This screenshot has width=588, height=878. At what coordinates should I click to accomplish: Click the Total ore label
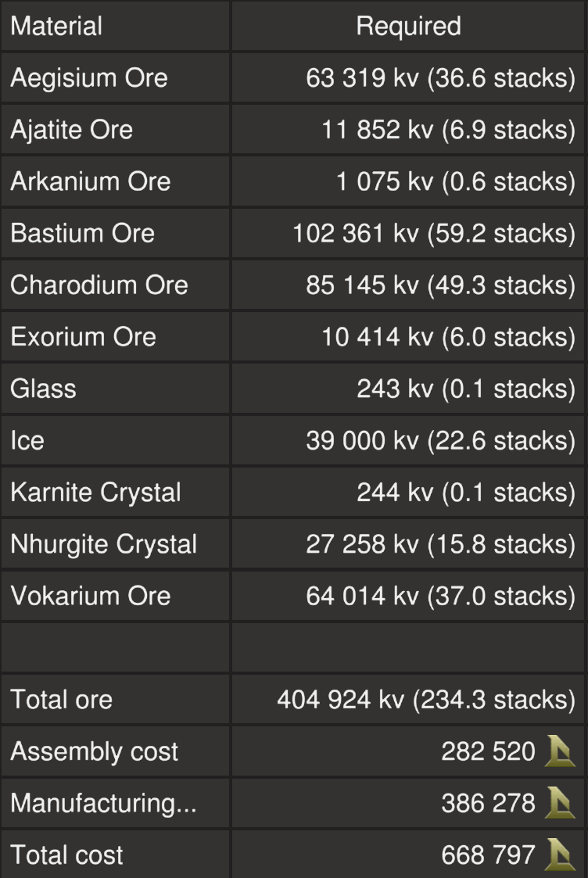click(x=61, y=700)
